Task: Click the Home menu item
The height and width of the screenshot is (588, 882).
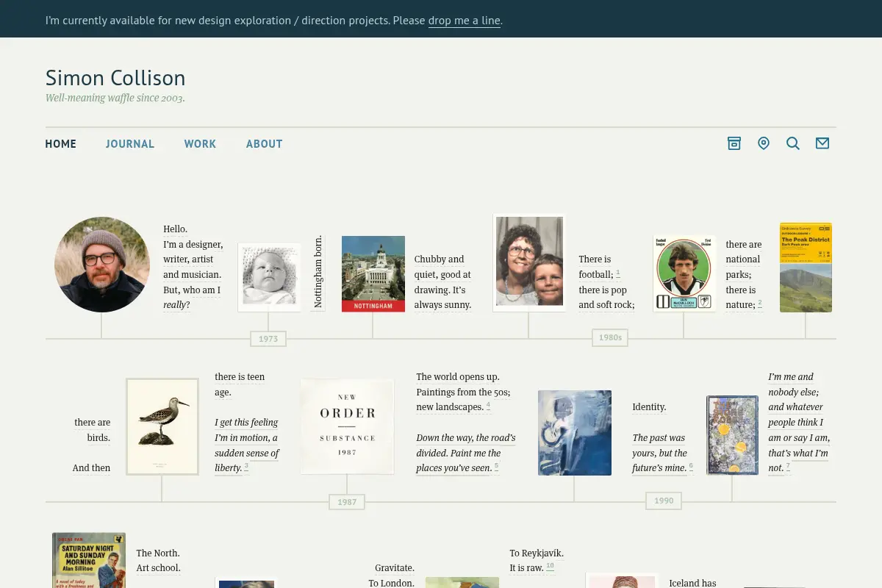Action: (x=61, y=144)
